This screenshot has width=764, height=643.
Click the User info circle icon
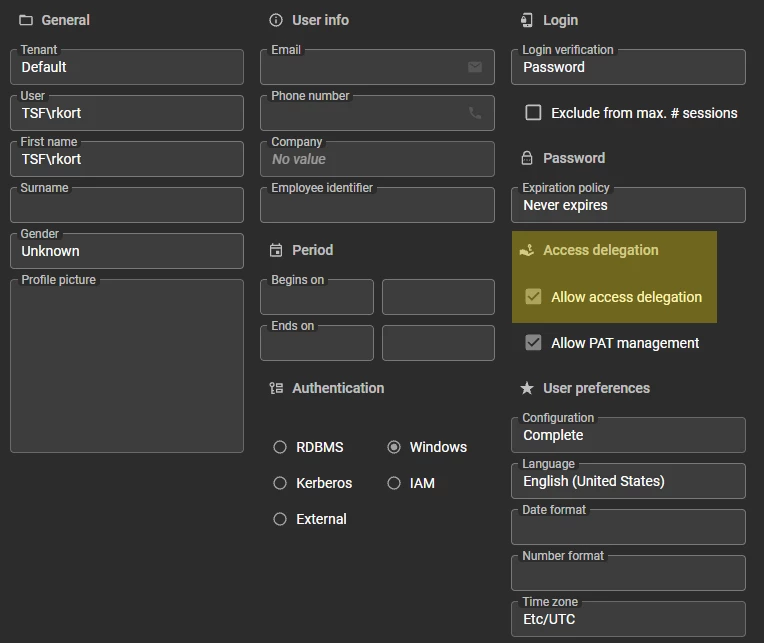pyautogui.click(x=276, y=20)
